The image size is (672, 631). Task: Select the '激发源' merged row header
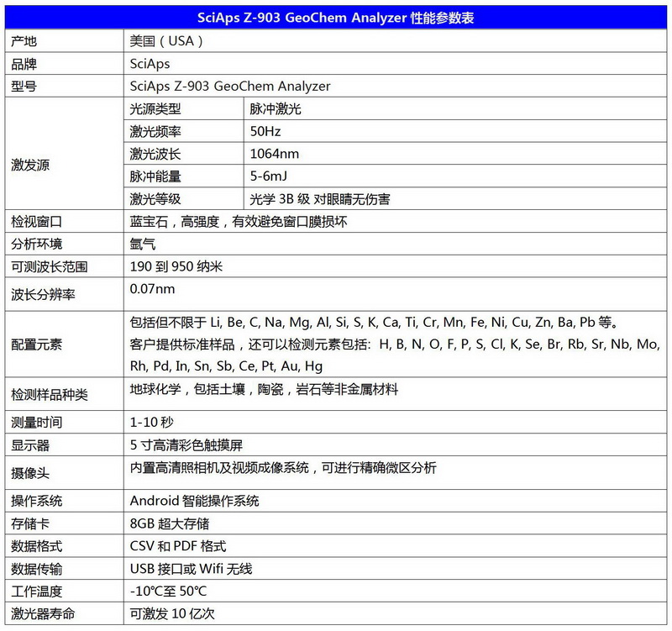pos(30,165)
